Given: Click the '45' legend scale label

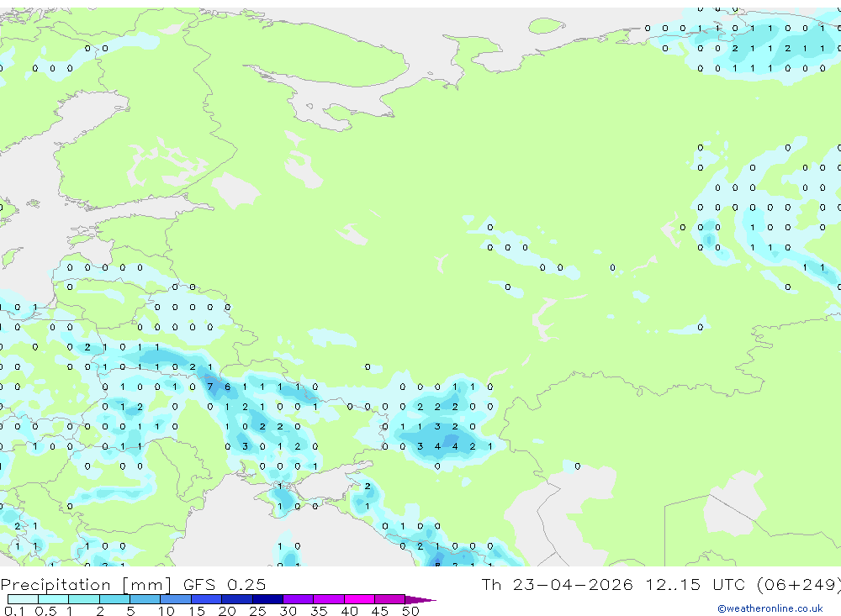Looking at the screenshot, I should (380, 611).
